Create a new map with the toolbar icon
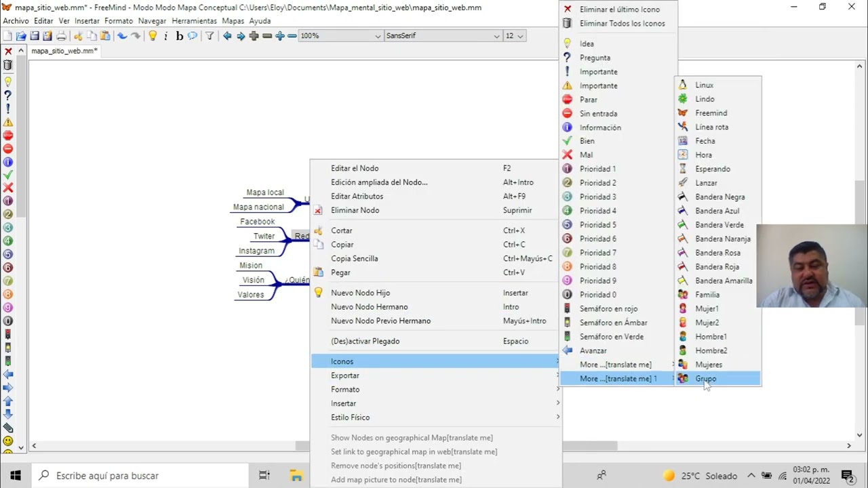Viewport: 868px width, 488px height. 7,36
